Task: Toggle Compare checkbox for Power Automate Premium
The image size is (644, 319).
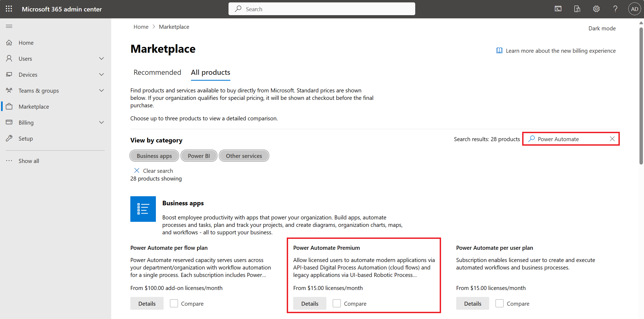Action: 337,303
